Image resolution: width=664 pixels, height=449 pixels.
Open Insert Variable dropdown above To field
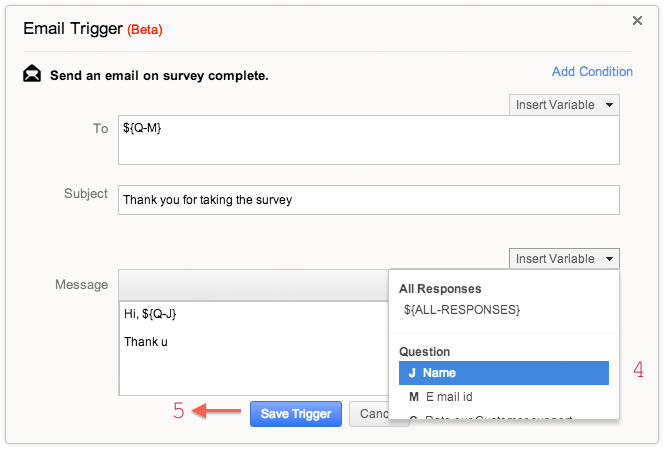coord(564,105)
